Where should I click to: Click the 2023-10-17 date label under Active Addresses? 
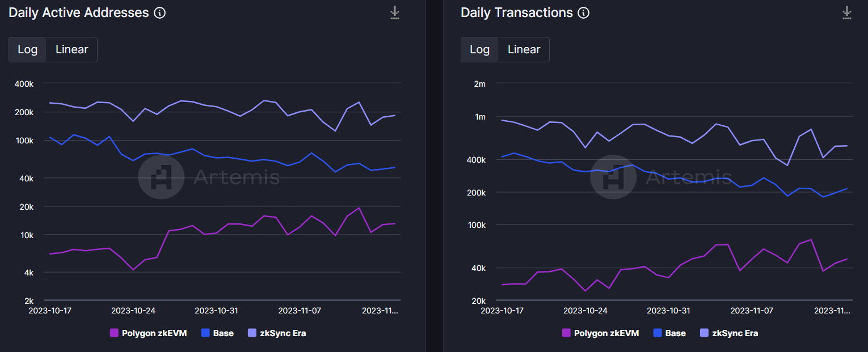pyautogui.click(x=50, y=311)
